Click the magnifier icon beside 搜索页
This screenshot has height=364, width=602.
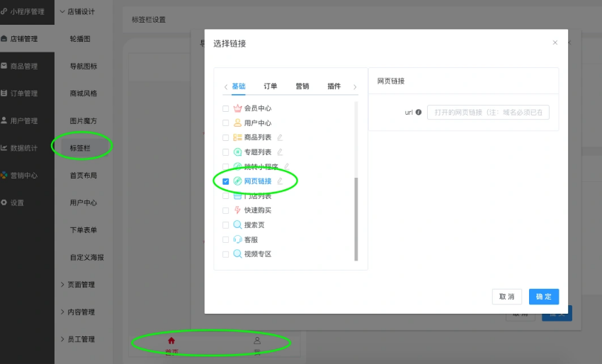coord(238,224)
